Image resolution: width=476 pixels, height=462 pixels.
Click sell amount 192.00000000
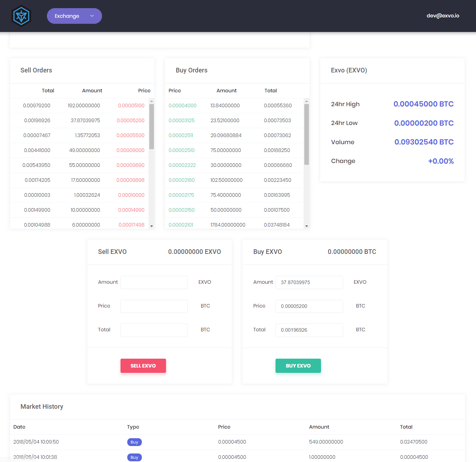point(84,105)
